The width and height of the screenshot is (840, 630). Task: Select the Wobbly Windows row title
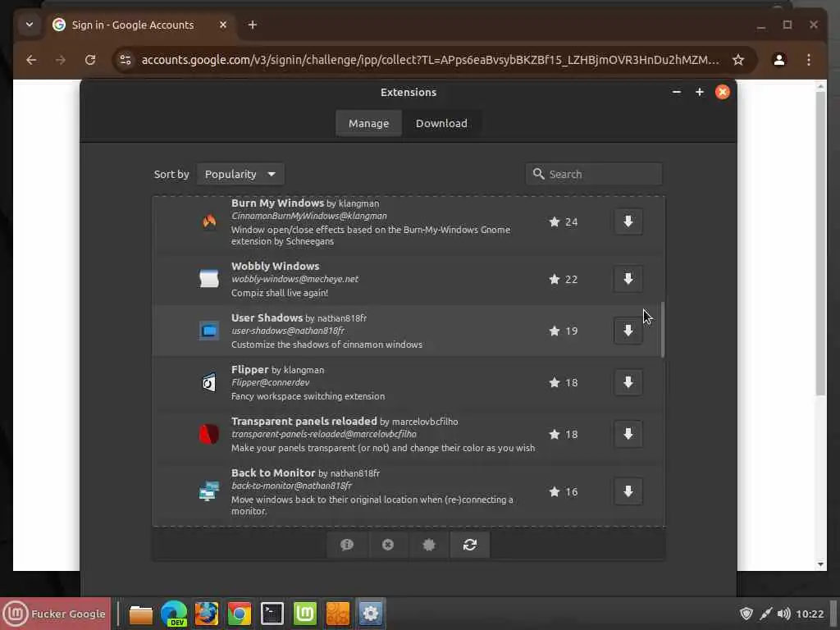[x=276, y=267]
